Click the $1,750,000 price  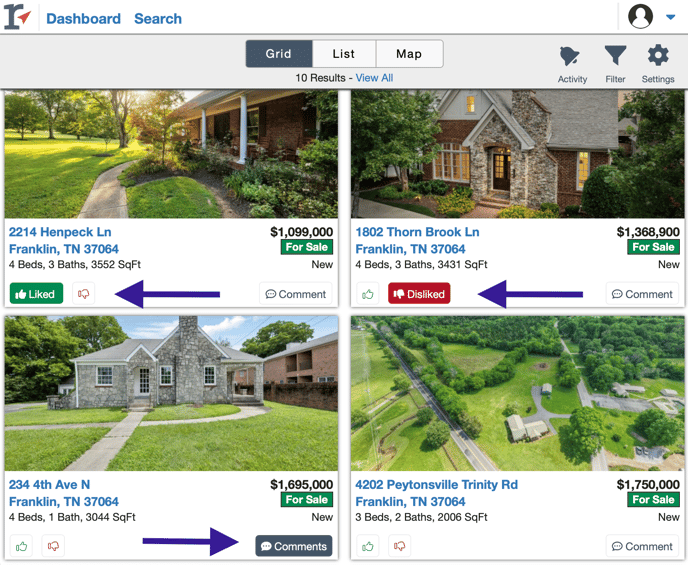pyautogui.click(x=648, y=484)
